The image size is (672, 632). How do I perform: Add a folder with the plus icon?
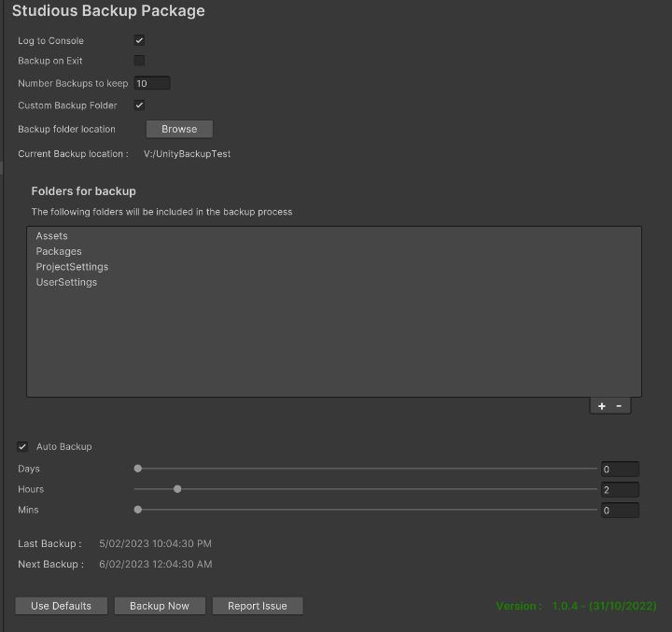(602, 406)
